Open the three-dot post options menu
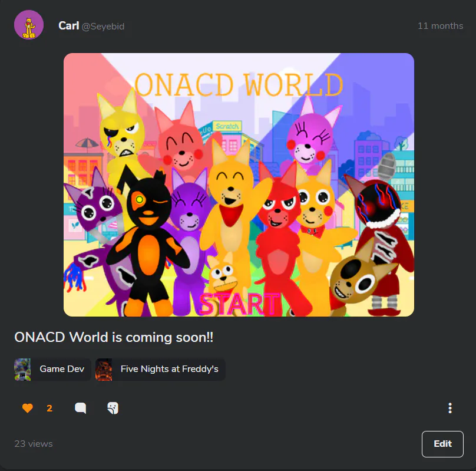Viewport: 476px width, 471px height. pos(450,408)
